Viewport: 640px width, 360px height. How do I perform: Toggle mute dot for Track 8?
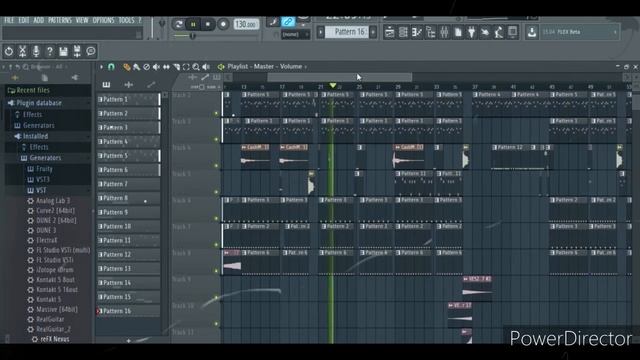click(216, 271)
